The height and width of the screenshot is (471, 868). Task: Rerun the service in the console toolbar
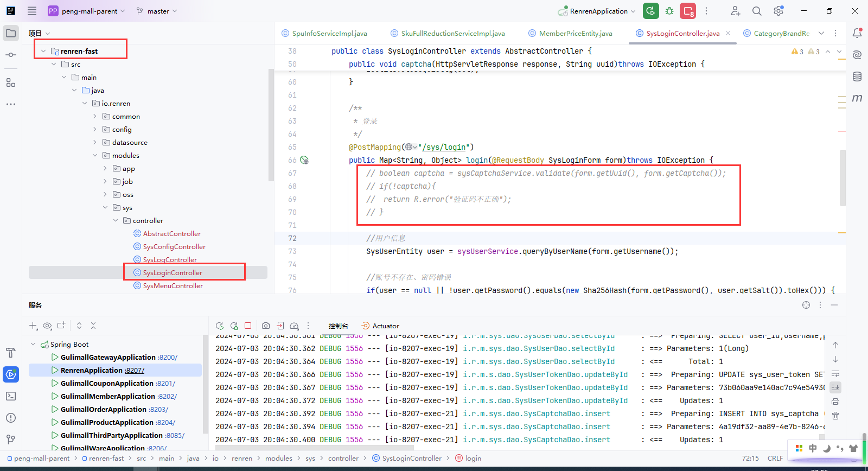pyautogui.click(x=220, y=326)
